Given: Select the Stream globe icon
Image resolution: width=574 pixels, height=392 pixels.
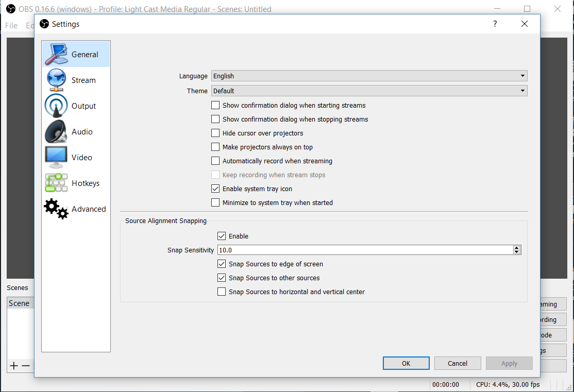Looking at the screenshot, I should click(56, 80).
